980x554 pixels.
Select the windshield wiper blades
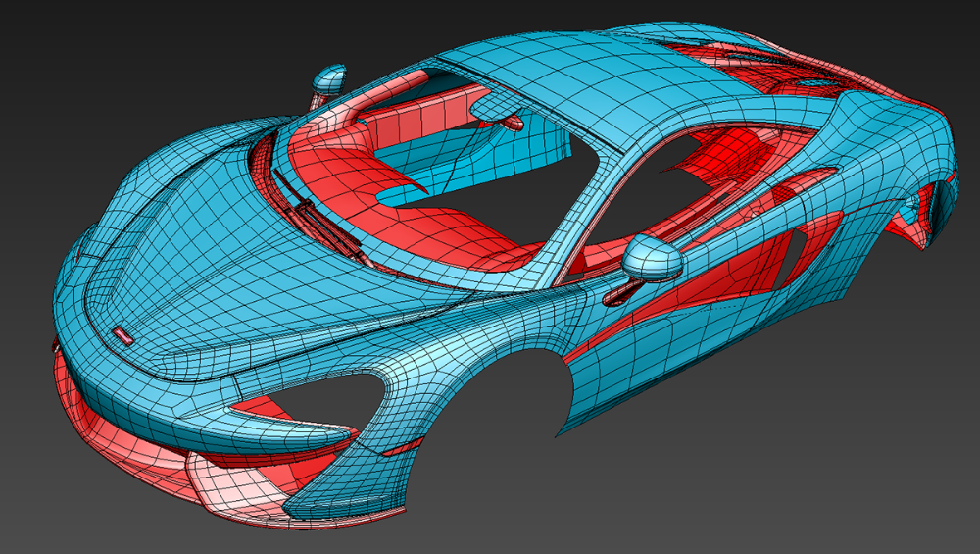click(323, 222)
